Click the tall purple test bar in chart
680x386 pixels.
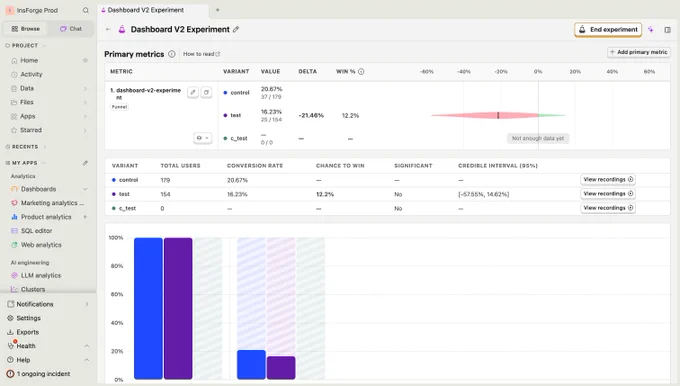click(178, 308)
